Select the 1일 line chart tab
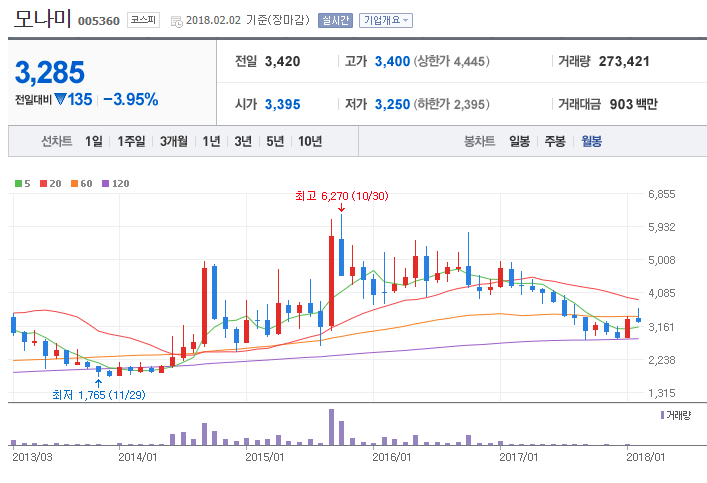707x483 pixels. pyautogui.click(x=94, y=141)
